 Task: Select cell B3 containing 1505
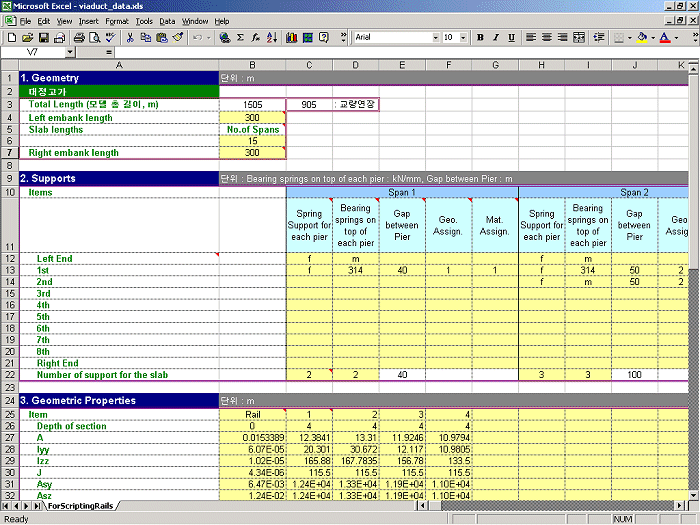[252, 104]
